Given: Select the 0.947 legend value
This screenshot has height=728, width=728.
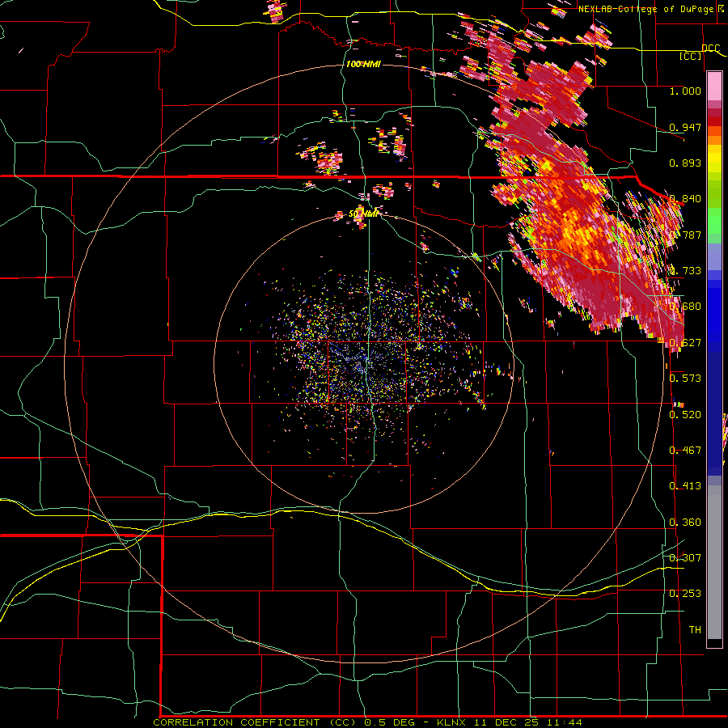Looking at the screenshot, I should coord(685,127).
